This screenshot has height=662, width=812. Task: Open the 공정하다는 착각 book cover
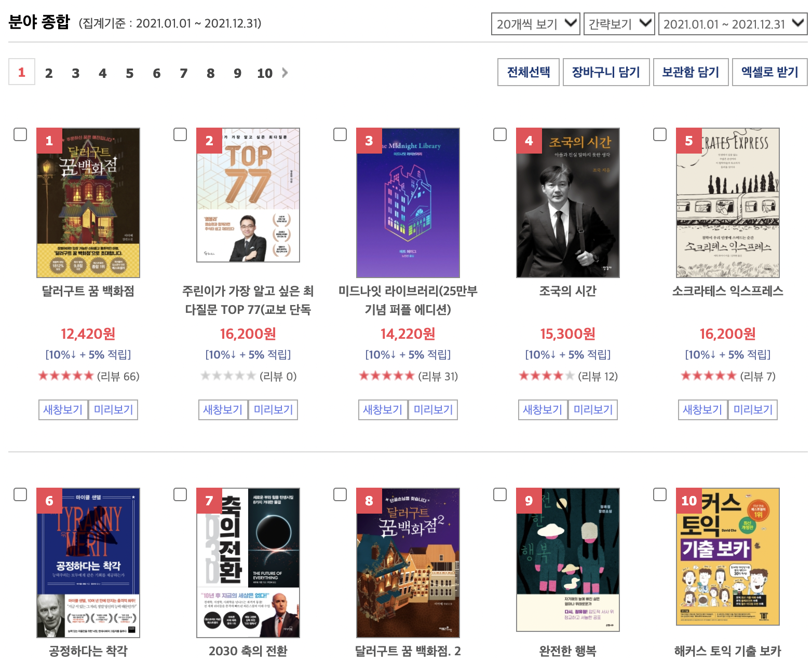click(x=88, y=563)
